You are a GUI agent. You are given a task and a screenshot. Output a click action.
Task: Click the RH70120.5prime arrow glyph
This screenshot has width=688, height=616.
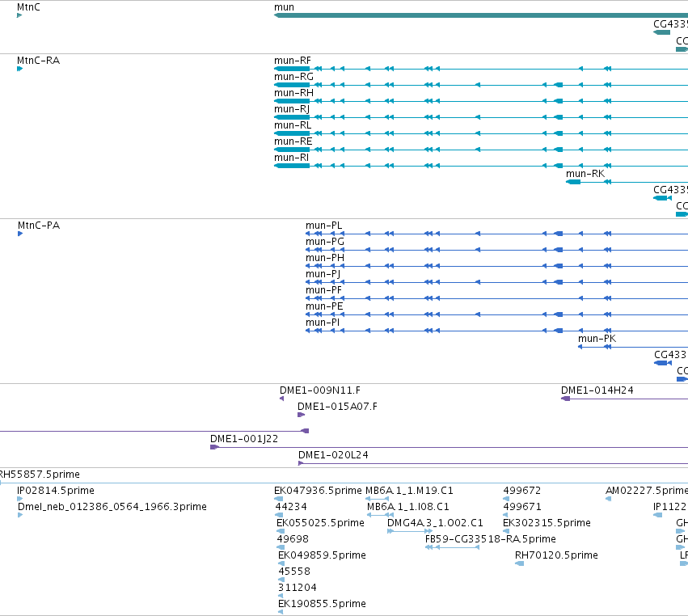point(520,563)
